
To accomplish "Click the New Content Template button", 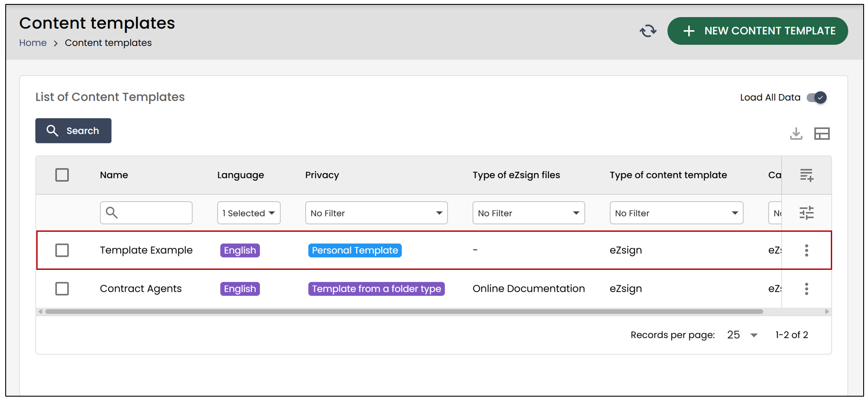I will click(x=757, y=31).
